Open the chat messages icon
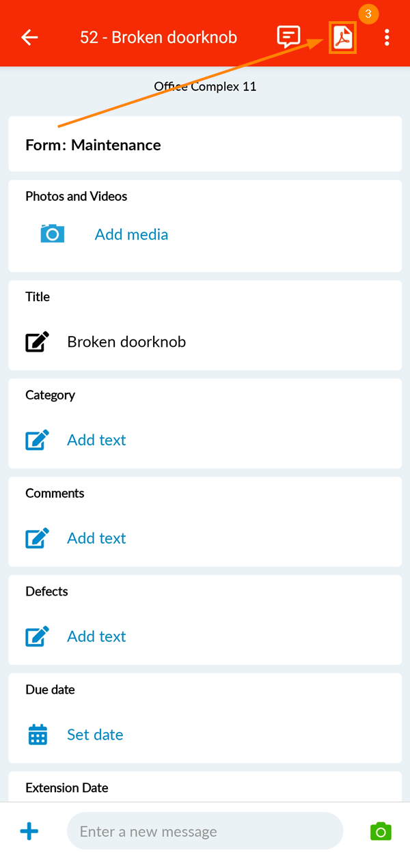 288,38
